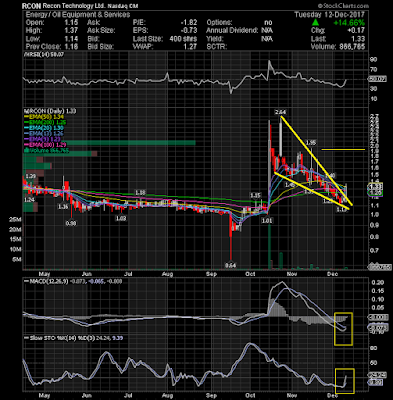The image size is (393, 400).
Task: Click the 0.98 price annotation
Action: 71,223
